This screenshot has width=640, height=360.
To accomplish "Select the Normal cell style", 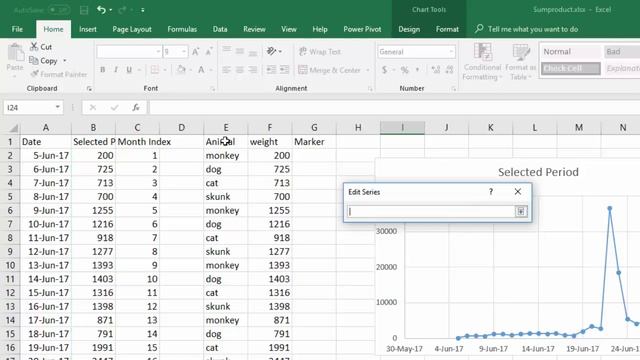I will tap(571, 52).
